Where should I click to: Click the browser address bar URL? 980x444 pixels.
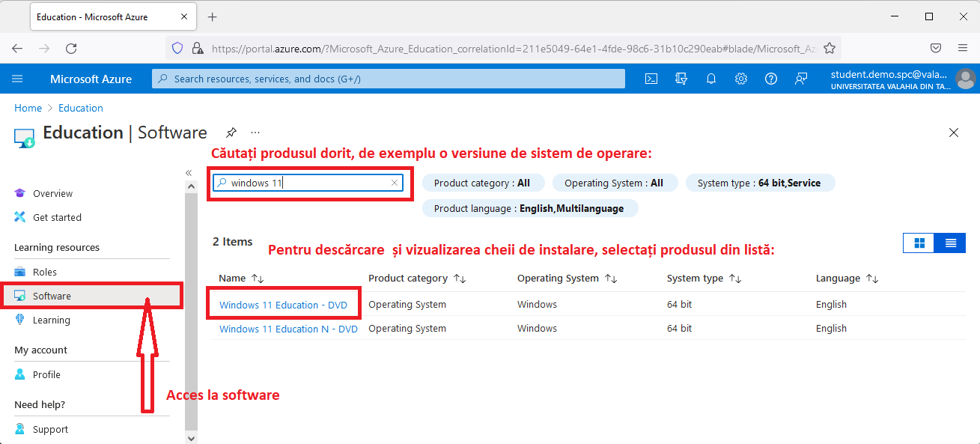pos(513,48)
